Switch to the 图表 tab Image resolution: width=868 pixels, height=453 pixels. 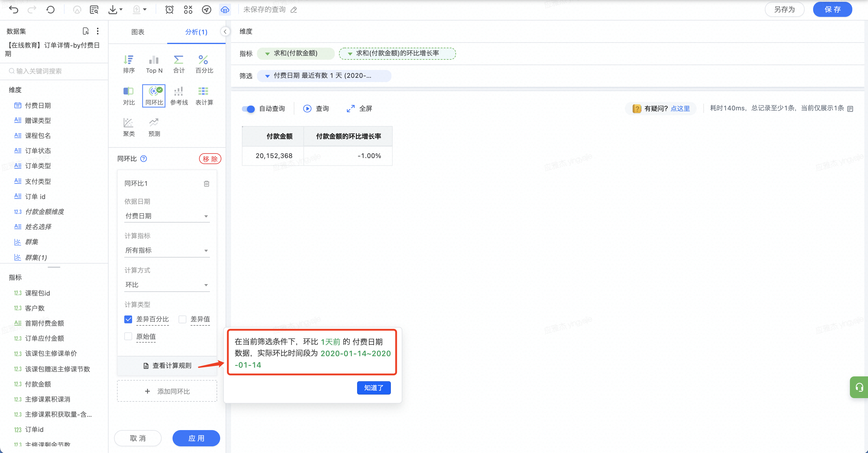coord(138,32)
